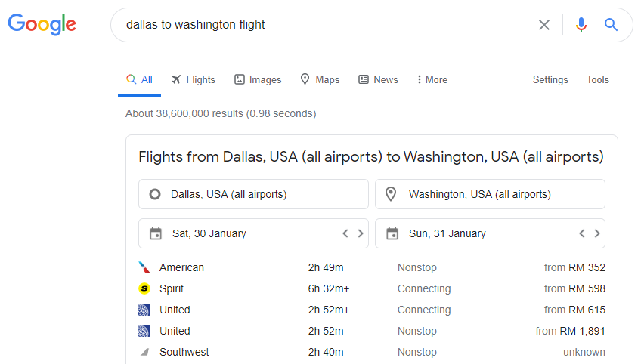Start voice search with microphone icon
Viewport: 641px width, 364px height.
coord(581,25)
